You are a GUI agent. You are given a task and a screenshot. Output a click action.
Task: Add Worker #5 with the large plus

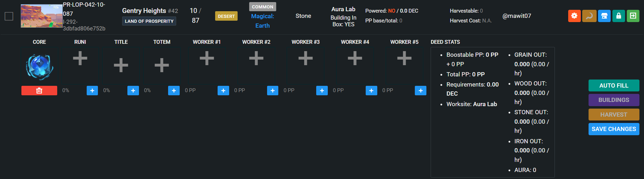pos(404,58)
